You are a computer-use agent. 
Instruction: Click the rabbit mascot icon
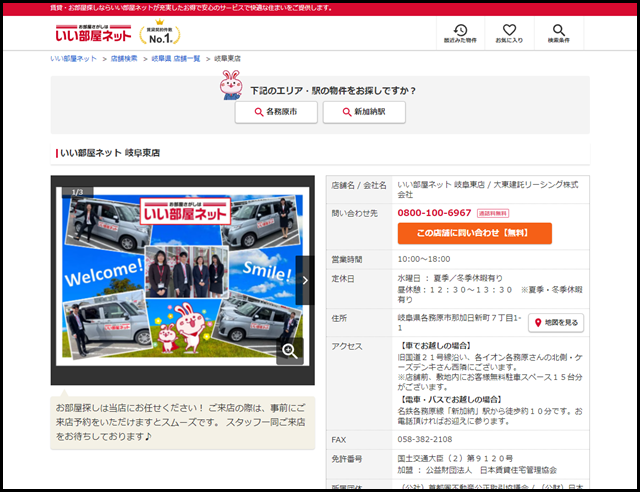[x=231, y=85]
